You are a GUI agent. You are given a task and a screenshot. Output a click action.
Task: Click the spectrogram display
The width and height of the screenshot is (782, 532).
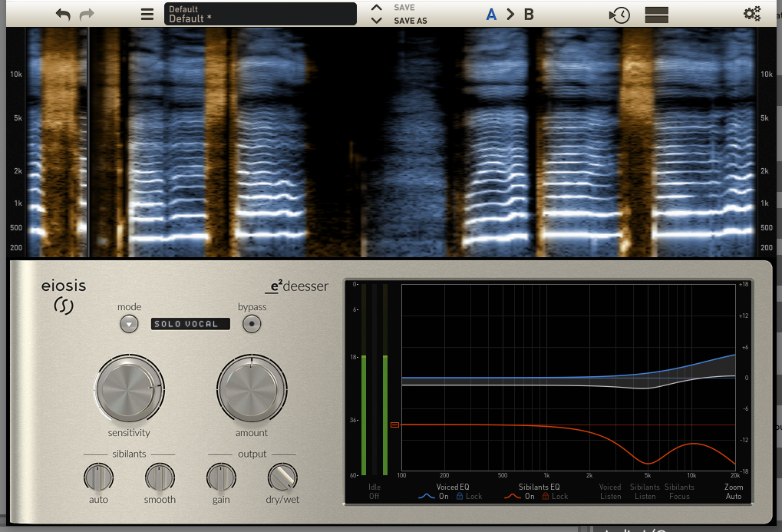[x=391, y=142]
